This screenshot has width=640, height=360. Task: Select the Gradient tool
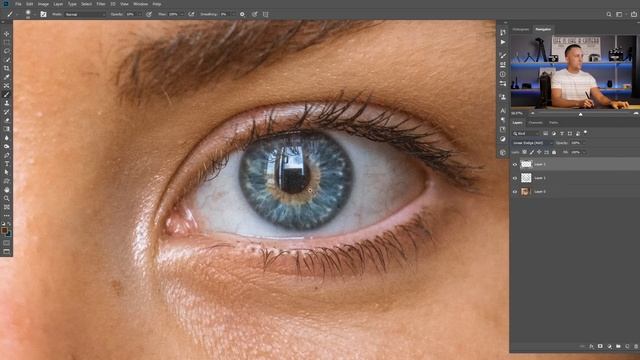pos(7,129)
